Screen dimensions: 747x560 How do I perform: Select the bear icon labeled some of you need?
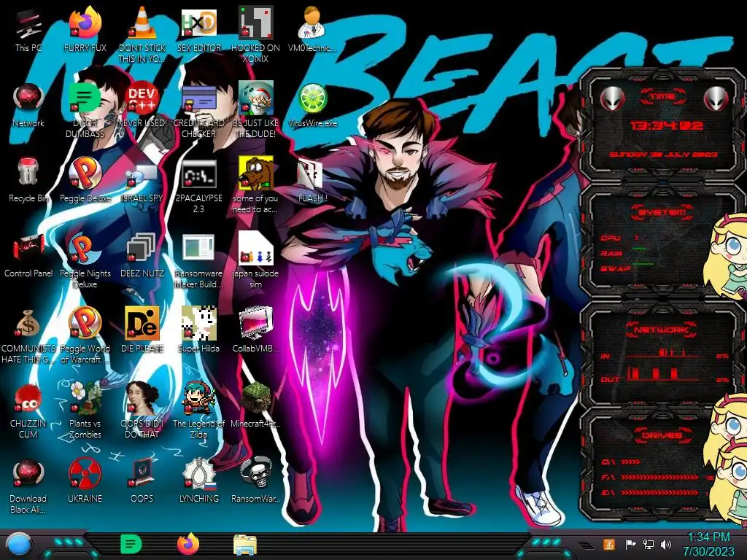255,174
